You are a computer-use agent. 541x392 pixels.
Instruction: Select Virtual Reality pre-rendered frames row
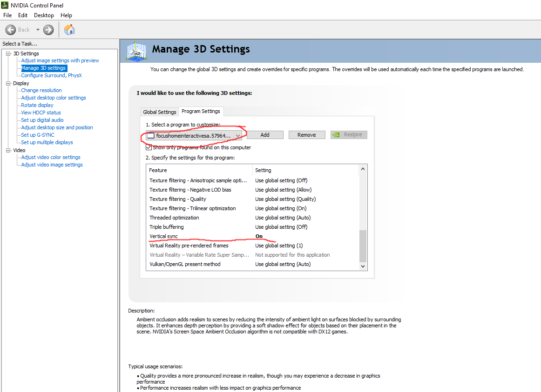(252, 246)
